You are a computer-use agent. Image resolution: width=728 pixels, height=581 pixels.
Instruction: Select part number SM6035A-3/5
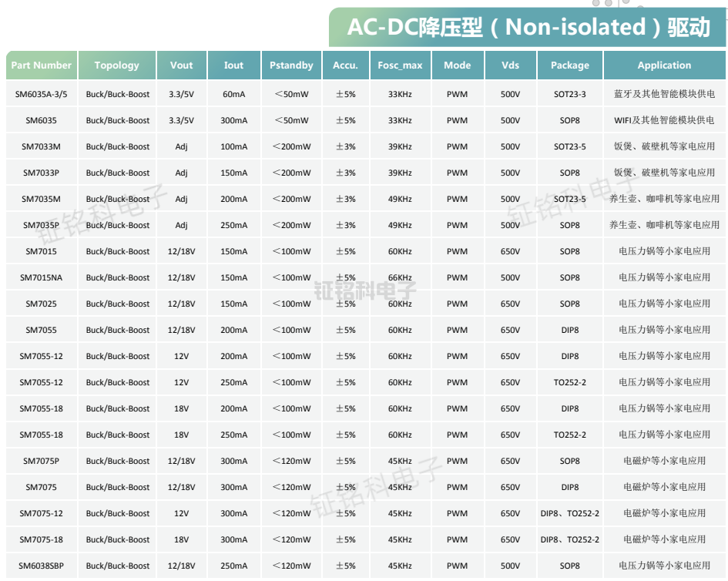[42, 94]
